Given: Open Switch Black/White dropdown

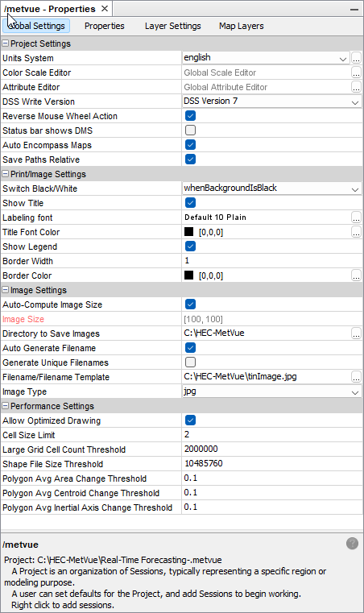Looking at the screenshot, I should (271, 188).
